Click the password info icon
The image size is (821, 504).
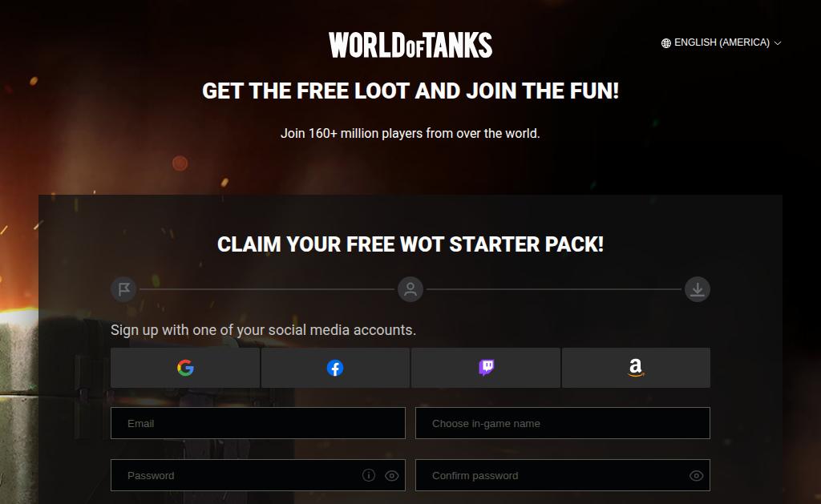point(369,475)
